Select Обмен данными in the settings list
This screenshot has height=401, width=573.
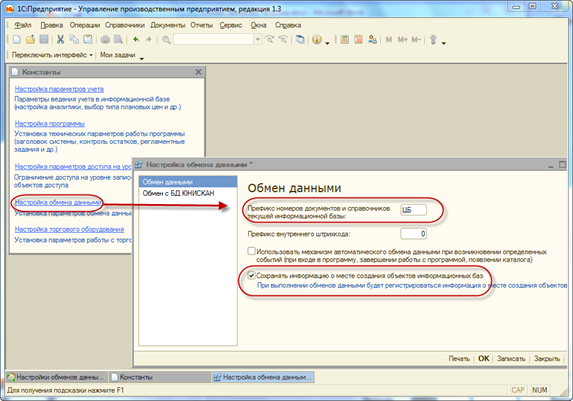coord(188,182)
